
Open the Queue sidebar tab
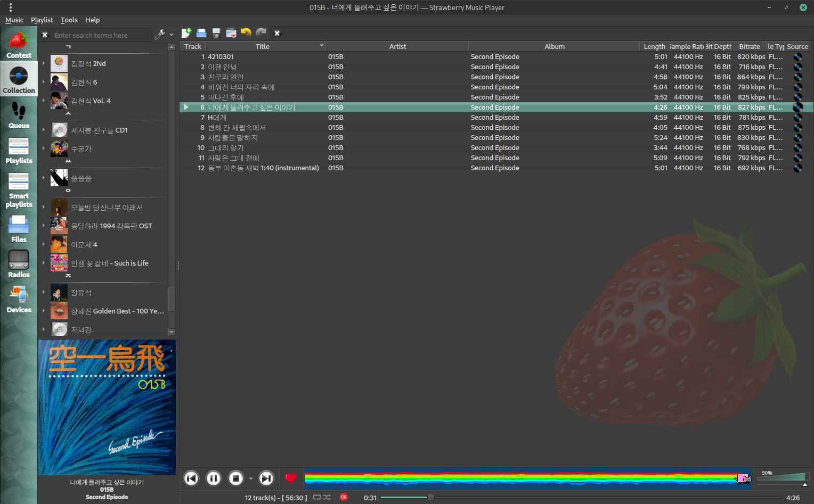click(19, 115)
